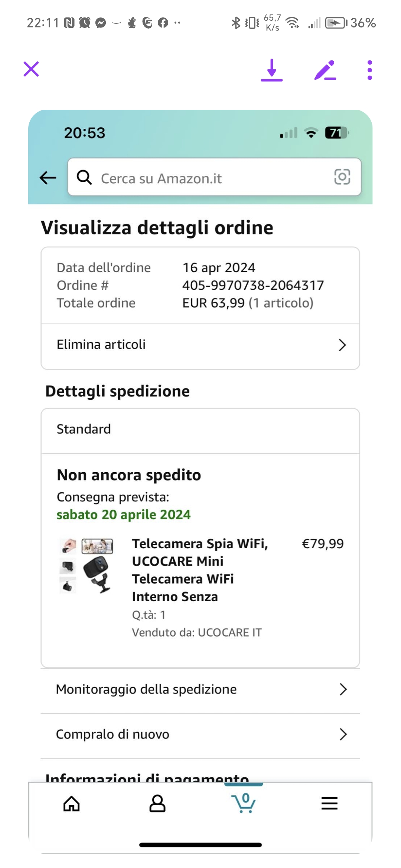
Task: Tap the Bluetooth icon in status bar
Action: click(x=236, y=23)
